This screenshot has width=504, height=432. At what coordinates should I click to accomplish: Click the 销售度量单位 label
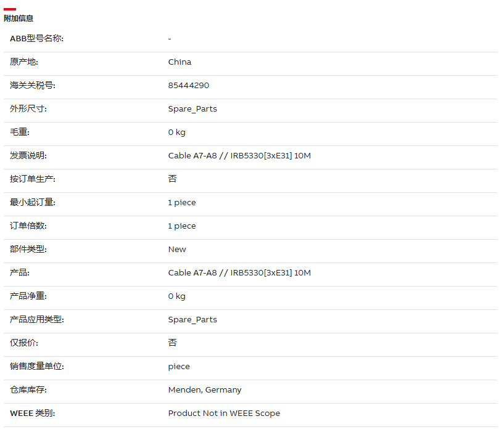point(37,367)
